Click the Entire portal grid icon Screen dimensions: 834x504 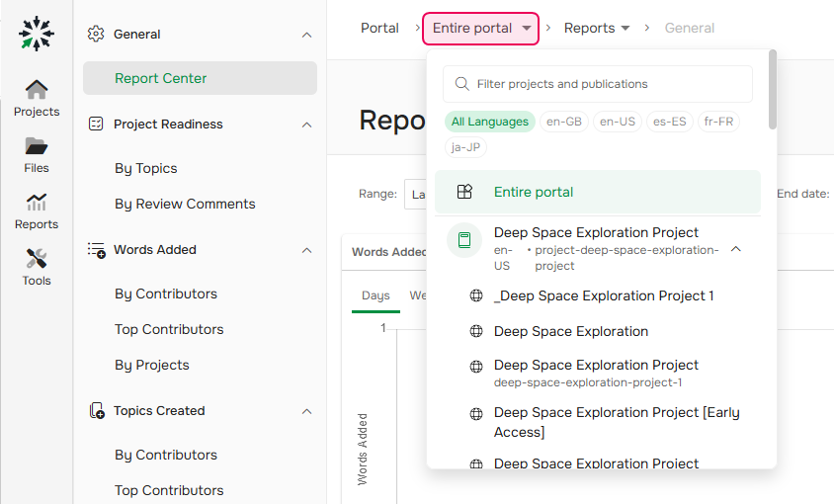[464, 192]
